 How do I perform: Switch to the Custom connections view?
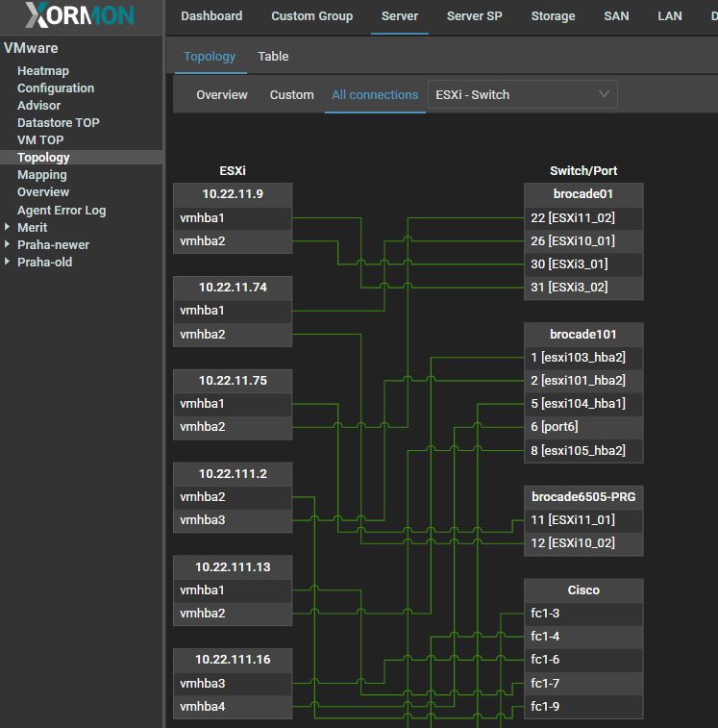[291, 95]
